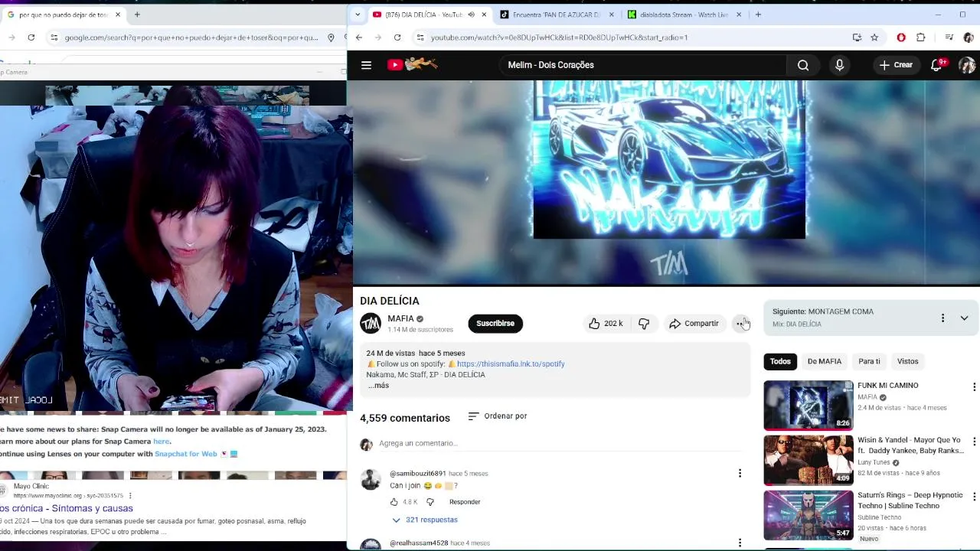Start voice search with microphone icon
This screenshot has height=551, width=980.
[839, 65]
